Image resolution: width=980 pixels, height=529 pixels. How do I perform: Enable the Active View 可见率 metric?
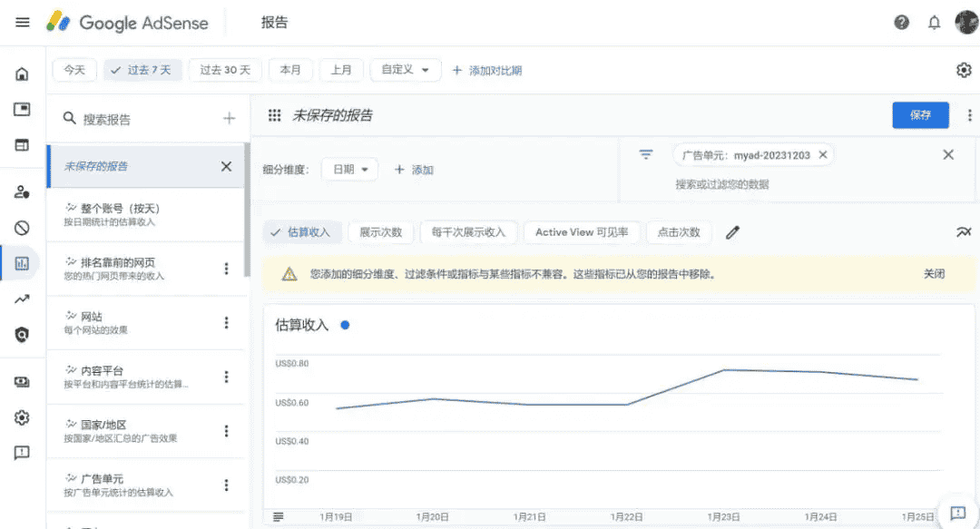coord(582,232)
